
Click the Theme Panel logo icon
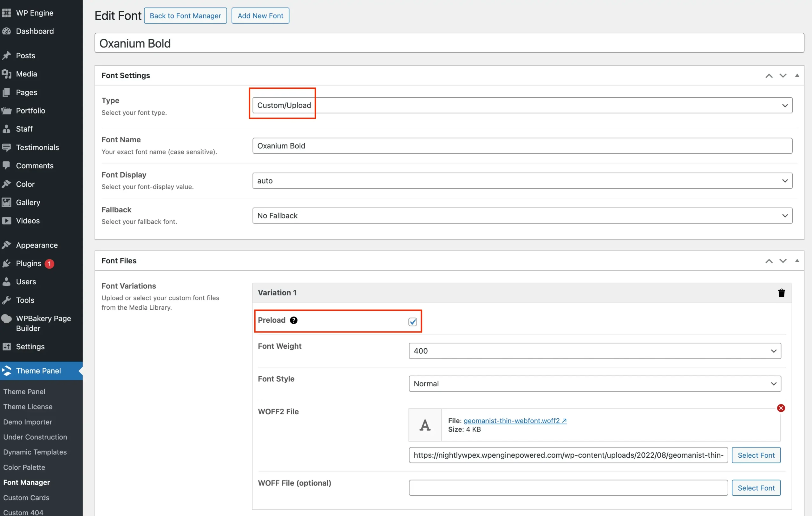(6, 371)
